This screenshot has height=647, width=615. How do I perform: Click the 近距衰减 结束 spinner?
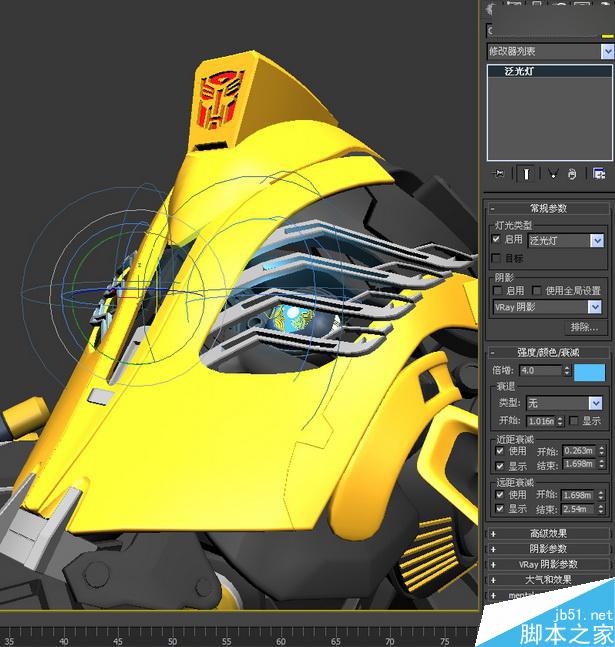601,464
